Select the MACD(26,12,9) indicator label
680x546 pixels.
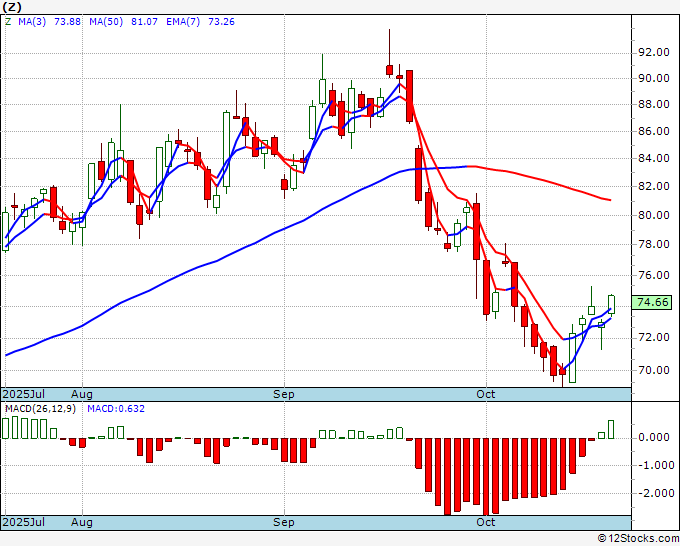tap(40, 409)
